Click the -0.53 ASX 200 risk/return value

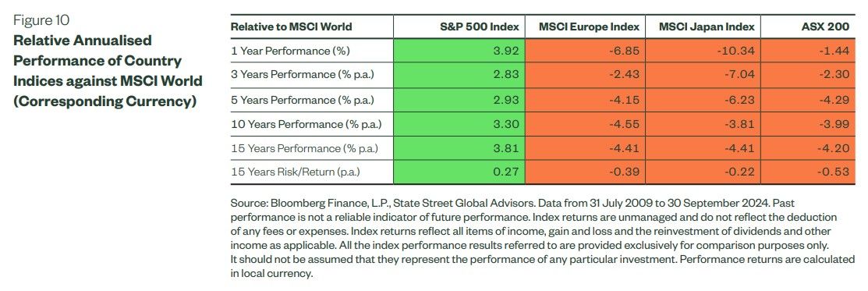pos(834,172)
